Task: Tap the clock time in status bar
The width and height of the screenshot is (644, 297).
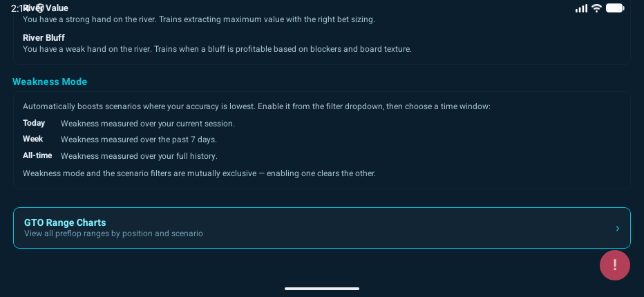Action: (17, 8)
